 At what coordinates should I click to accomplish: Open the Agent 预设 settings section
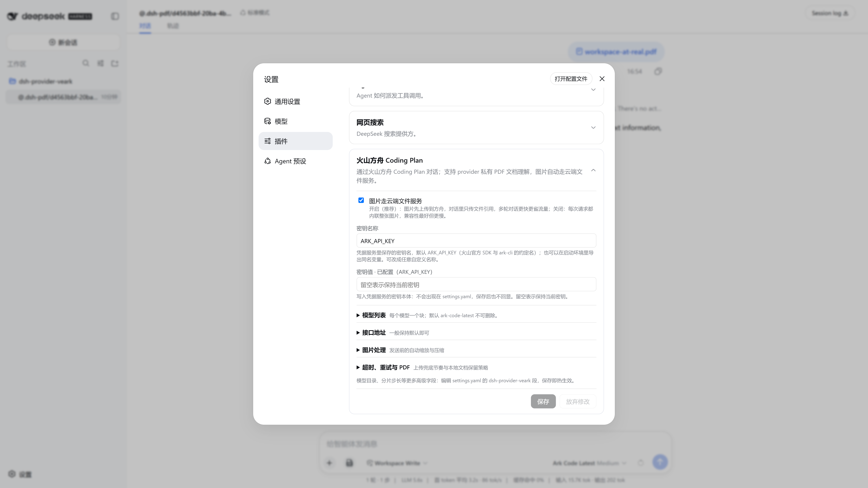tap(295, 161)
